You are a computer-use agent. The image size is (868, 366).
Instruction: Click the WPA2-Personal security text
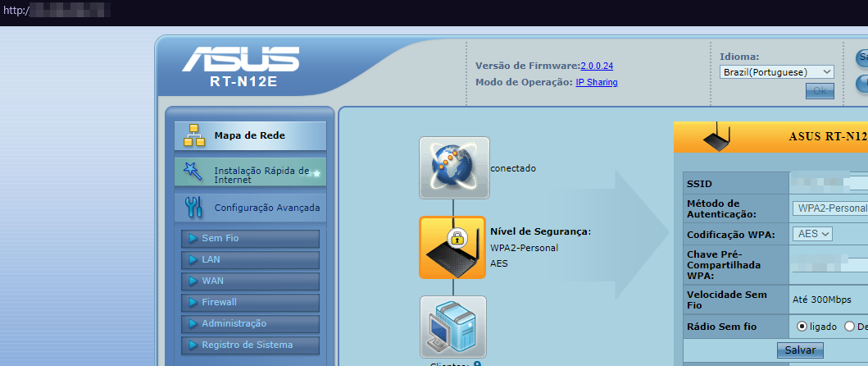tap(525, 248)
